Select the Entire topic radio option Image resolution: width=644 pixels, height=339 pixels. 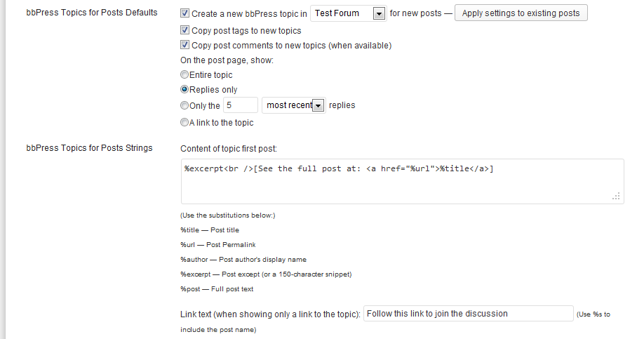(x=185, y=74)
